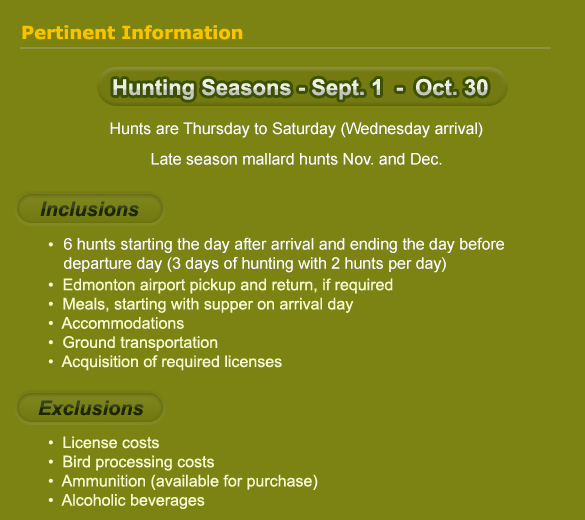Click the Ground transportation list item
Viewport: 585px width, 520px height.
(140, 343)
